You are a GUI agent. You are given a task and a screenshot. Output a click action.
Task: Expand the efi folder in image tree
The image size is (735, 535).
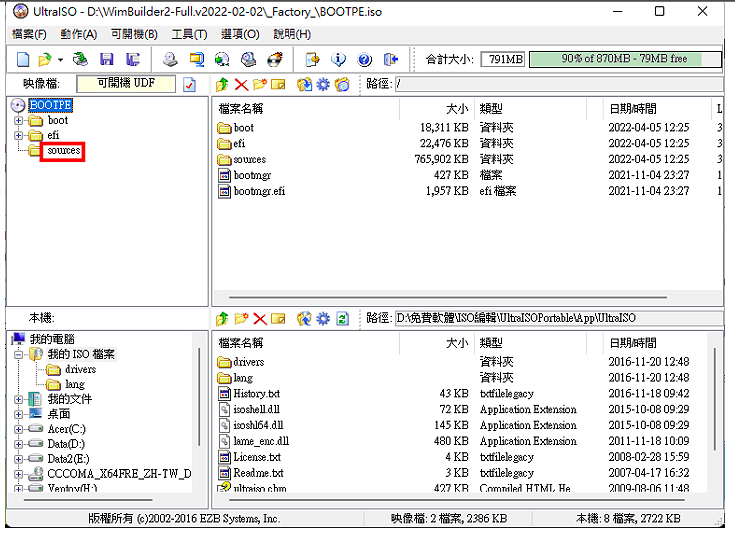[x=18, y=136]
